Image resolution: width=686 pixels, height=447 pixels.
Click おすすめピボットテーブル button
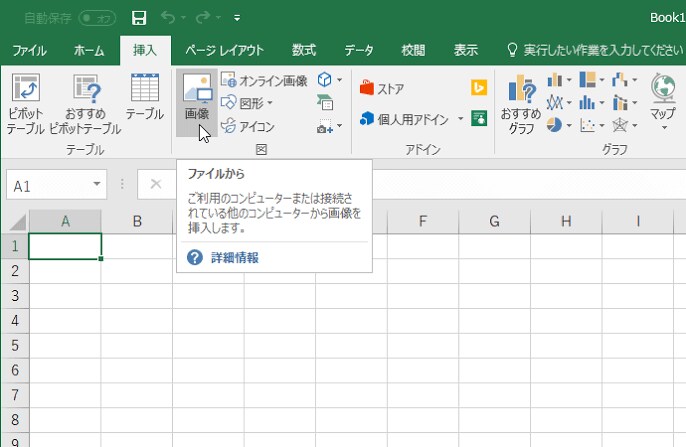[85, 104]
